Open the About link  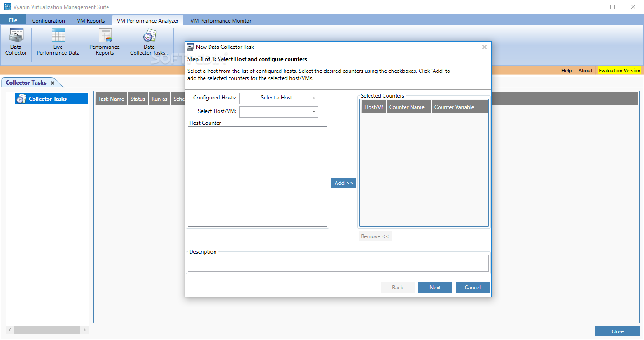pyautogui.click(x=585, y=71)
